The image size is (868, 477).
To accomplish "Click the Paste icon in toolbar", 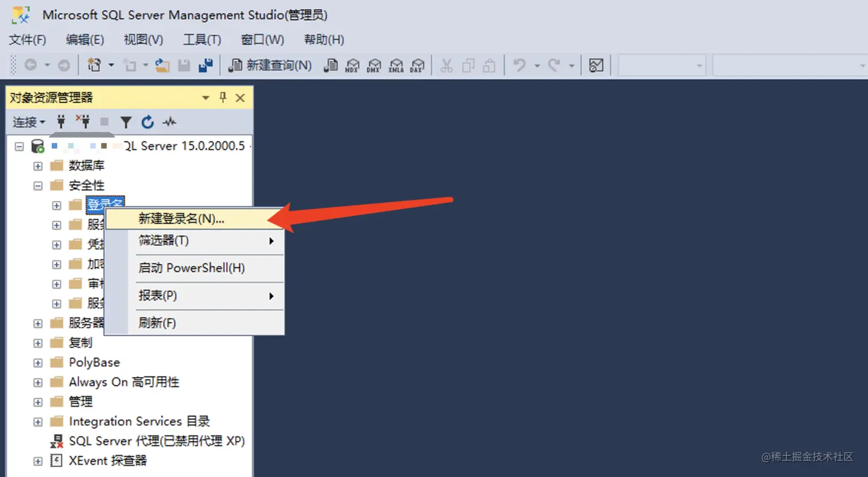I will click(489, 65).
